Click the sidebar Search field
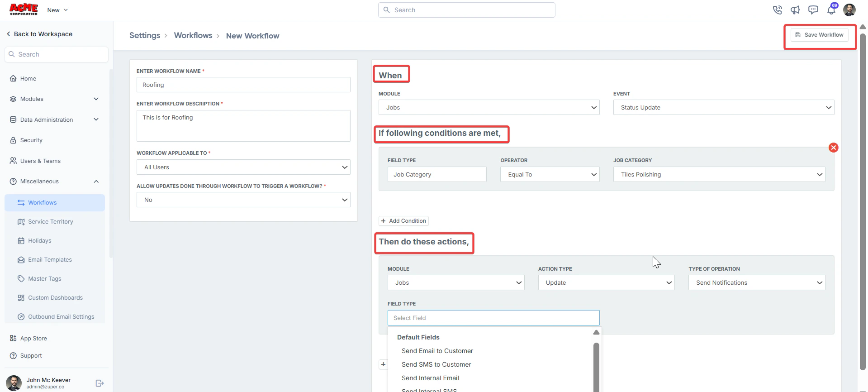The width and height of the screenshot is (868, 392). (57, 54)
